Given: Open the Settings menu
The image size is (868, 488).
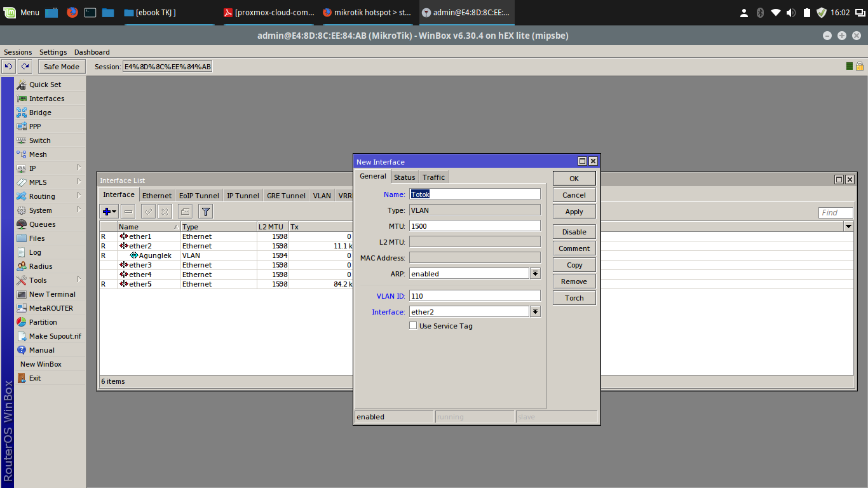Looking at the screenshot, I should tap(53, 52).
